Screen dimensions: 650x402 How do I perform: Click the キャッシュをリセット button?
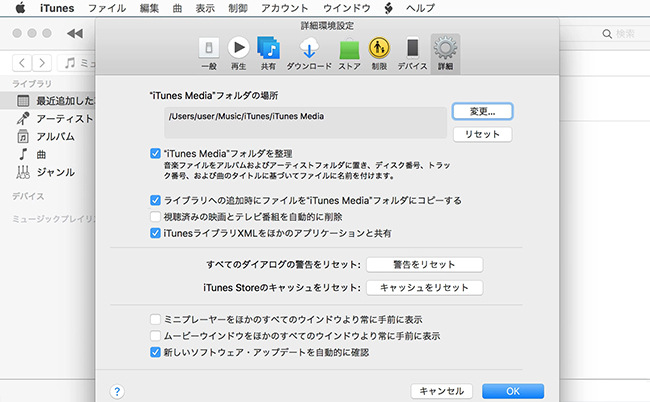click(x=424, y=288)
